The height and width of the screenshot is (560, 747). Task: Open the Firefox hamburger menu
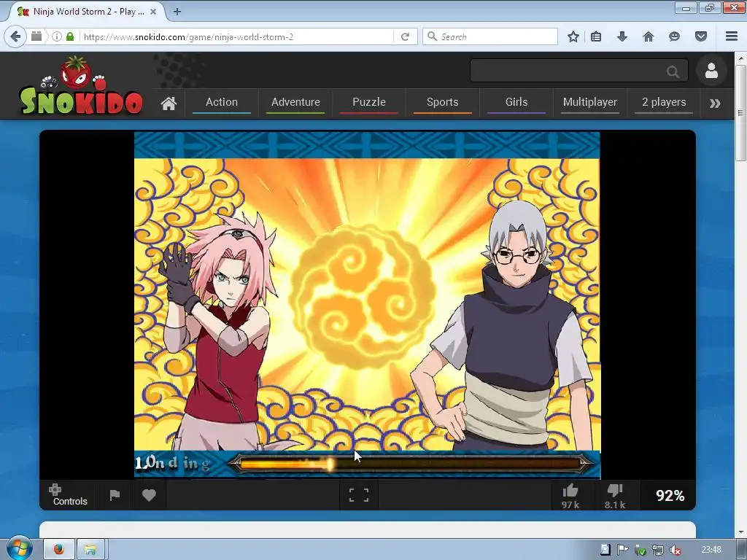click(x=732, y=36)
